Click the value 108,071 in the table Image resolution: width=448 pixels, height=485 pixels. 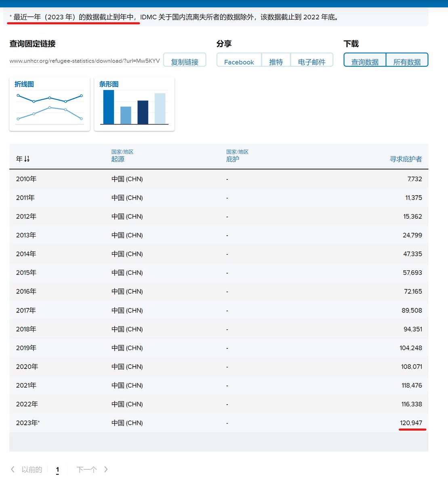[412, 367]
